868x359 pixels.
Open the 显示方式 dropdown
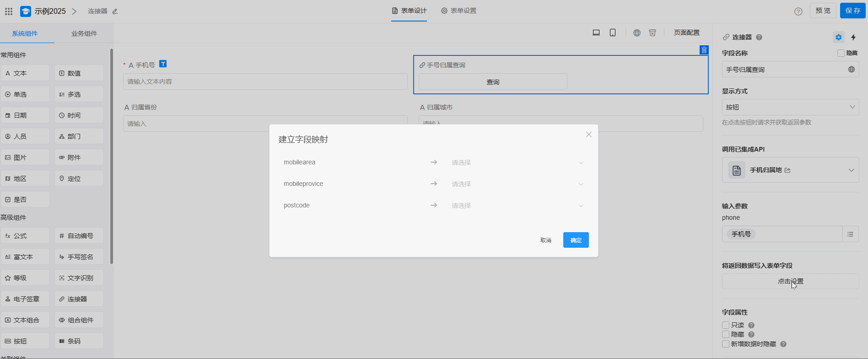790,107
